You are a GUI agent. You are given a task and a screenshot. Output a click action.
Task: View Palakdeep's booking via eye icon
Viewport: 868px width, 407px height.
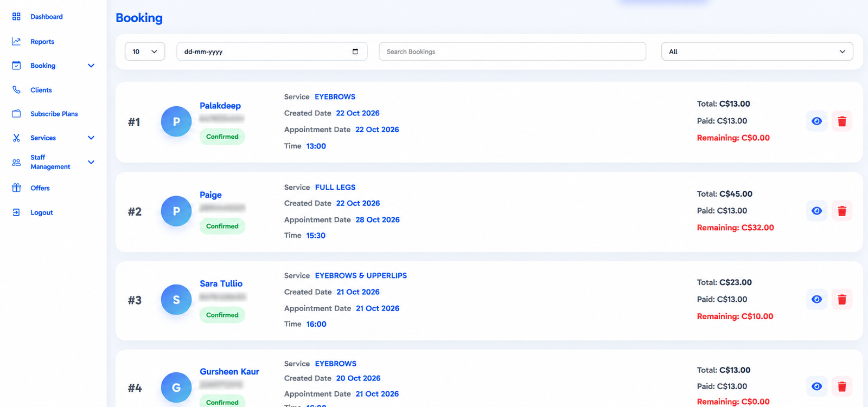(x=816, y=121)
